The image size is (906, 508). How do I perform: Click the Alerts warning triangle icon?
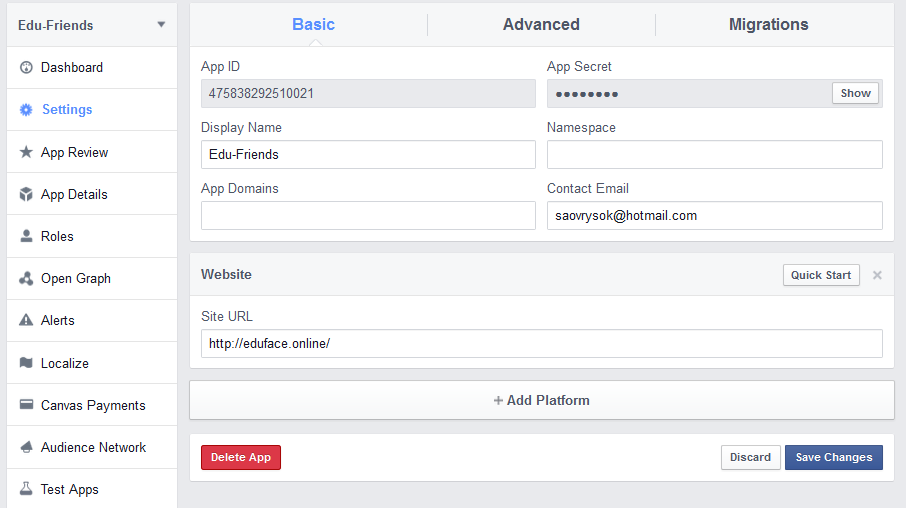click(x=26, y=320)
